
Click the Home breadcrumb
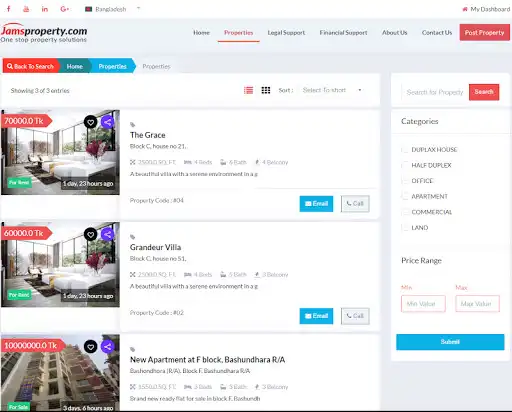point(75,66)
